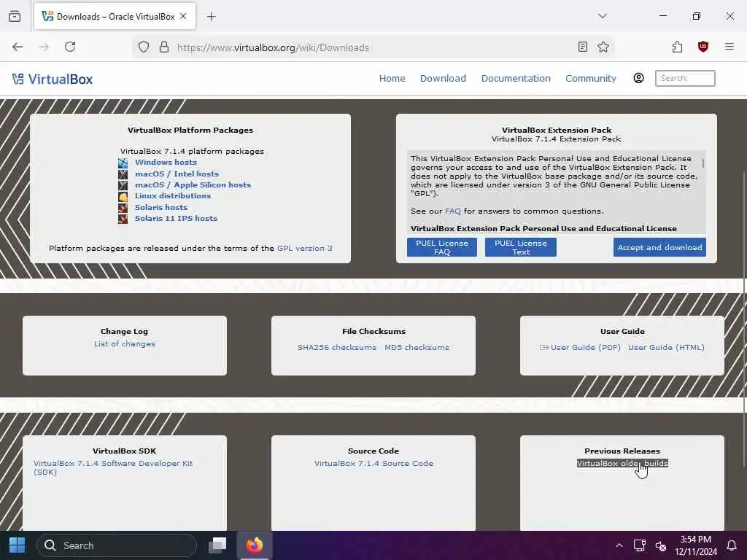The width and height of the screenshot is (747, 560).
Task: Open tracking protection shield icon
Action: tap(144, 47)
